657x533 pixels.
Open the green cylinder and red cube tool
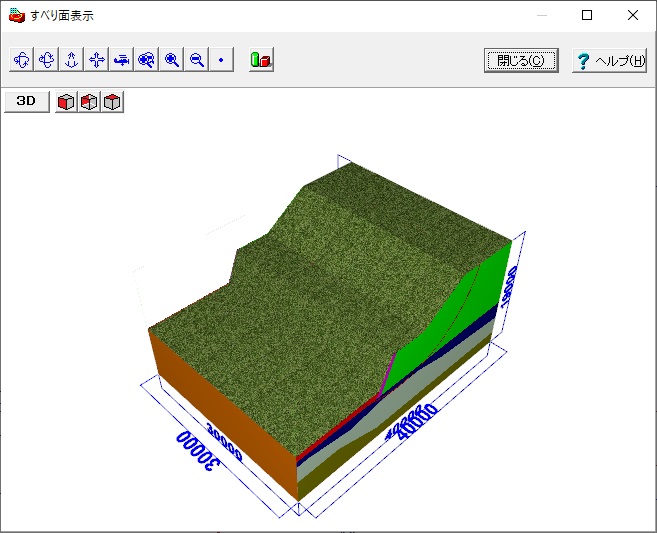pos(261,60)
